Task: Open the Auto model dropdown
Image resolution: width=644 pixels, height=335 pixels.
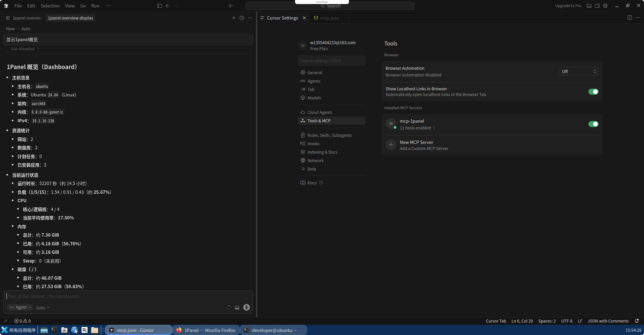Action: coord(43,308)
